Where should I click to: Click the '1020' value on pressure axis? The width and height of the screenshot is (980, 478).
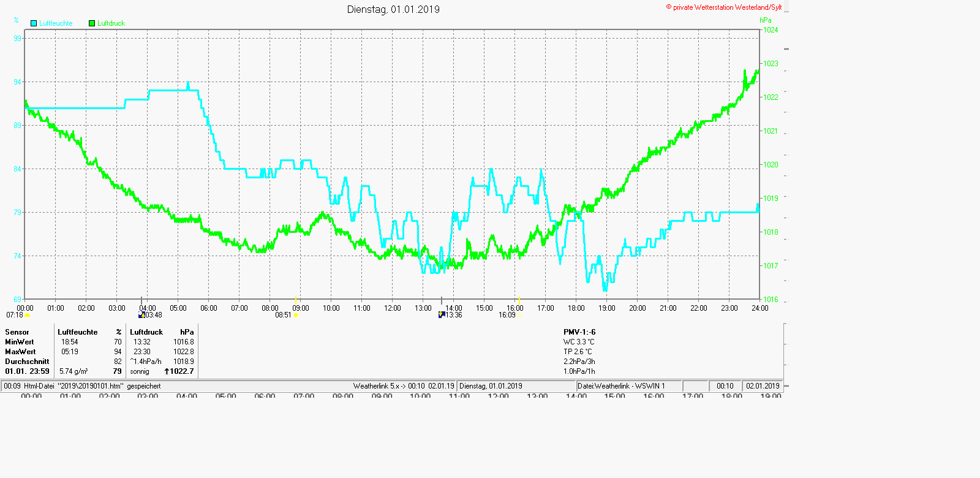click(771, 165)
